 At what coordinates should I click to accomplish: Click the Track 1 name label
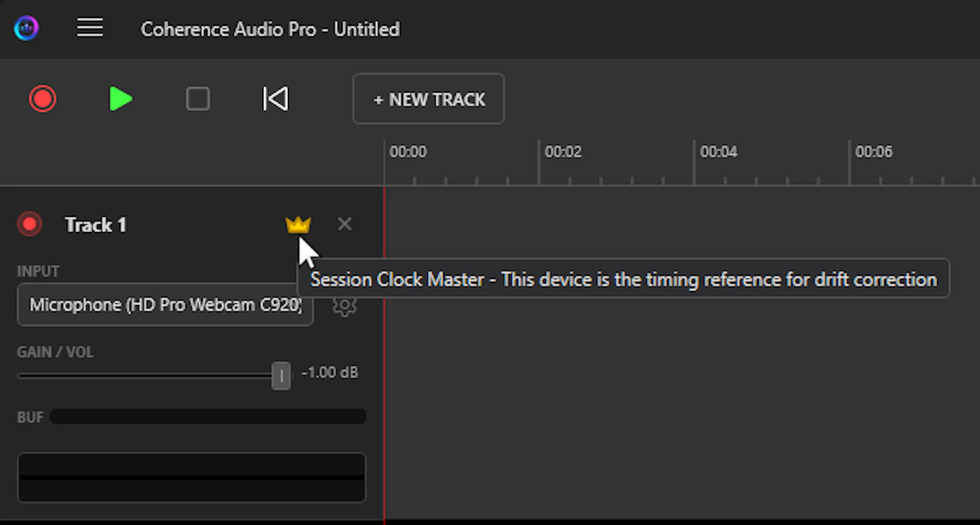96,225
